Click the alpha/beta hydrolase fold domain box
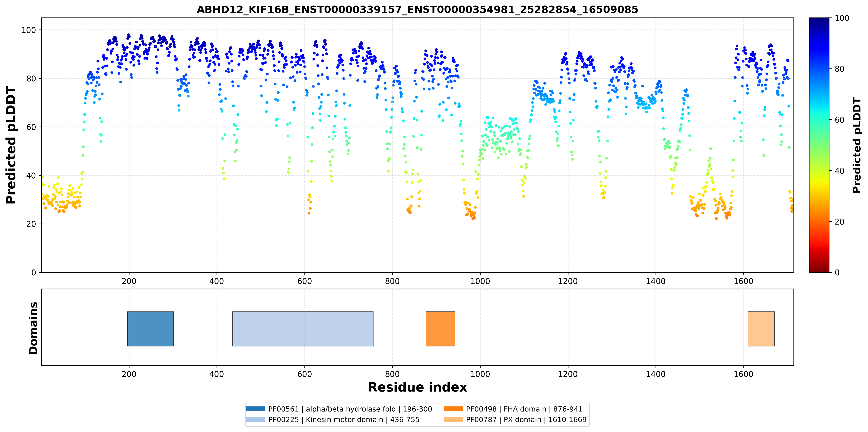 [x=150, y=329]
